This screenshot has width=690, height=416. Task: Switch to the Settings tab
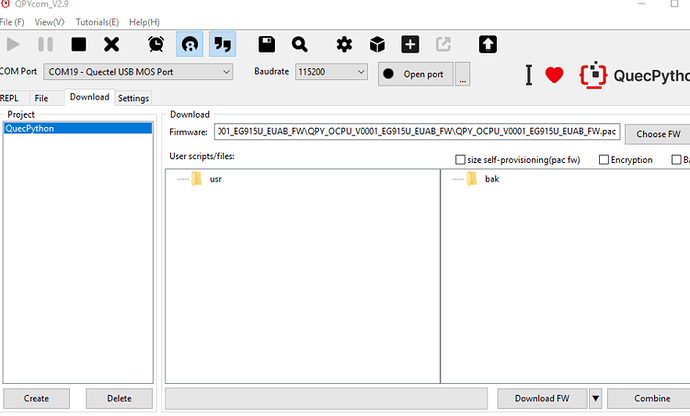pos(133,98)
